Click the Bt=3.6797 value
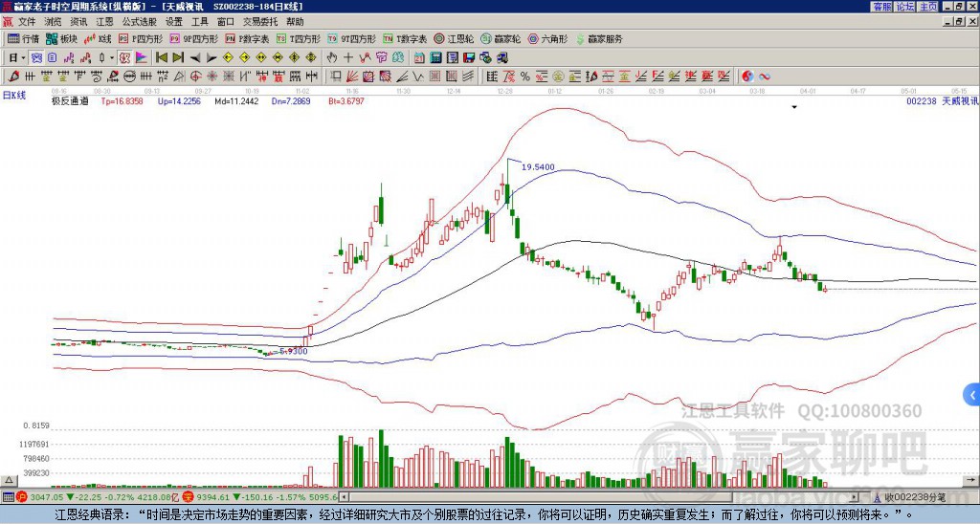This screenshot has width=980, height=524. tap(346, 100)
